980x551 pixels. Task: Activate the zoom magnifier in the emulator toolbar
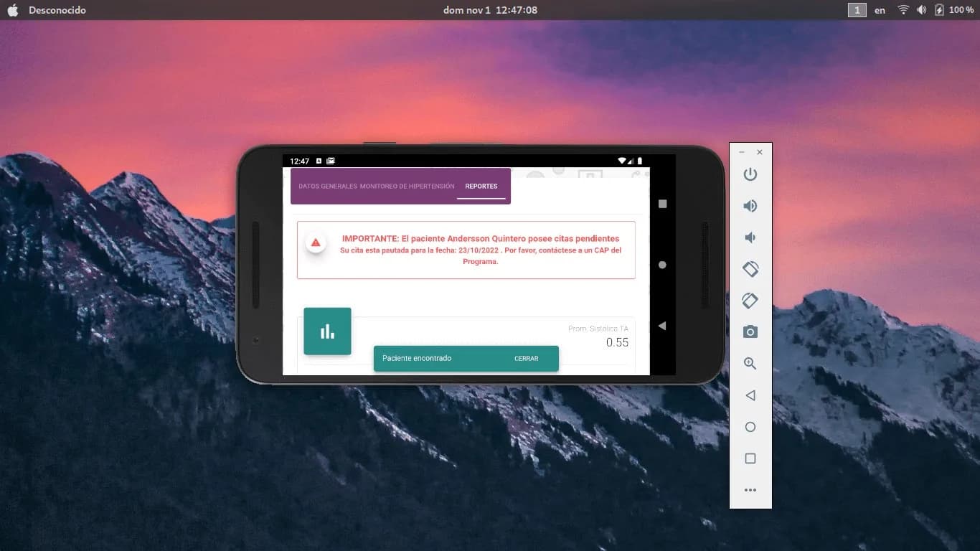point(750,364)
